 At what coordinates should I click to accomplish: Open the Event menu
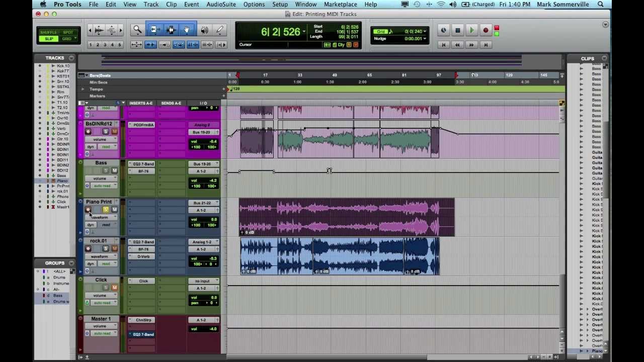click(191, 5)
